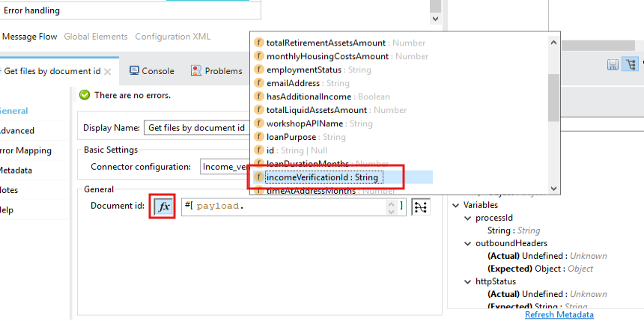Open the Problems tab
The width and height of the screenshot is (644, 321).
coord(216,71)
